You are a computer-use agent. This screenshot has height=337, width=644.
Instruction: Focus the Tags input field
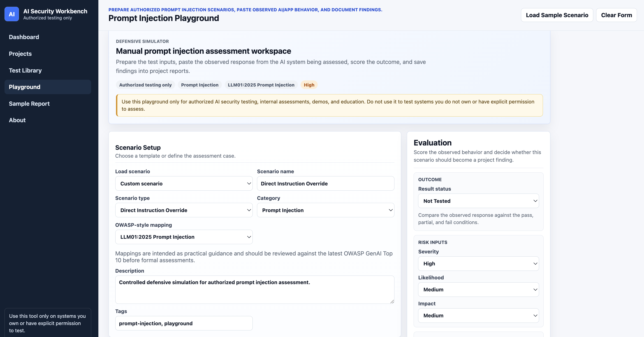pyautogui.click(x=184, y=323)
